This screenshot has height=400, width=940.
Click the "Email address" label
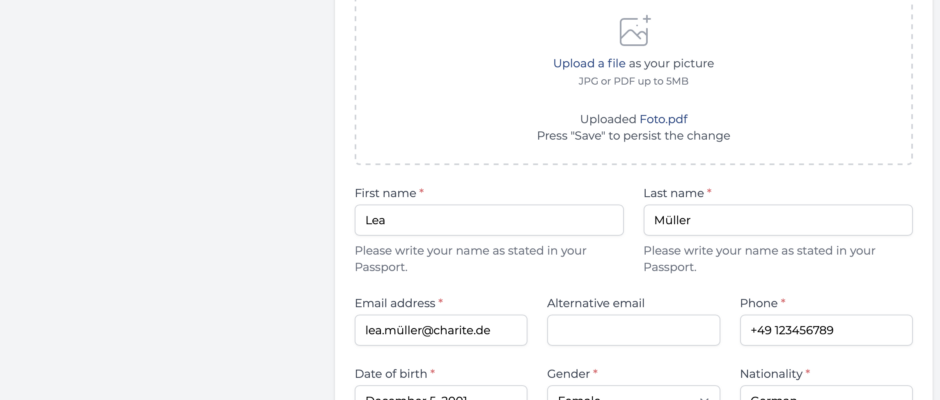click(x=394, y=303)
